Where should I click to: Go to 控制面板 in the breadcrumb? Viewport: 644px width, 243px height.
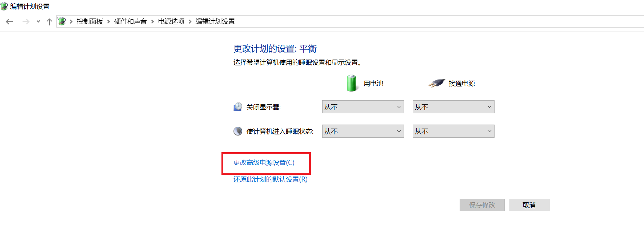pyautogui.click(x=90, y=21)
